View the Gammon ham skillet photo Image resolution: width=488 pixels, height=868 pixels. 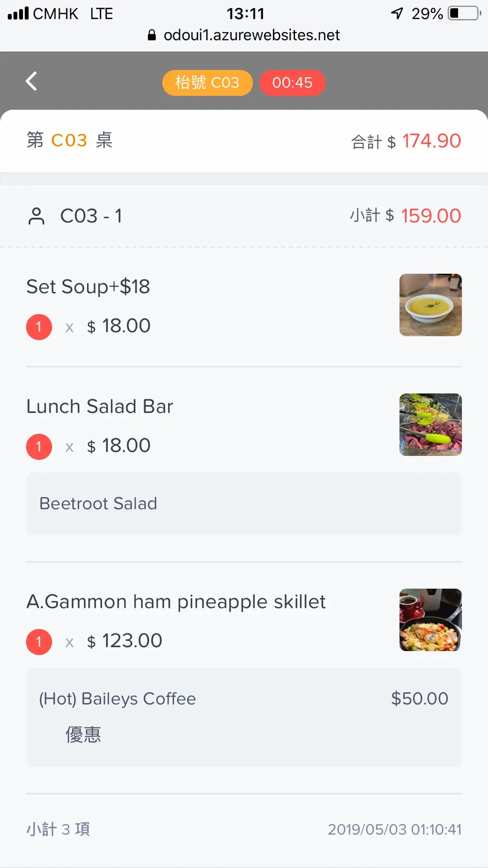tap(430, 620)
